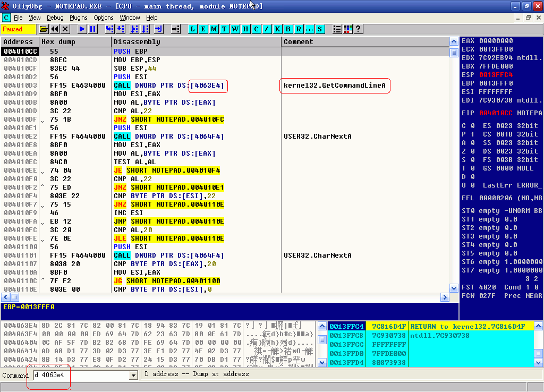Viewport: 544px width, 392px height.
Task: Click the disassembly horizontal scrollbar left arrow
Action: [x=5, y=297]
